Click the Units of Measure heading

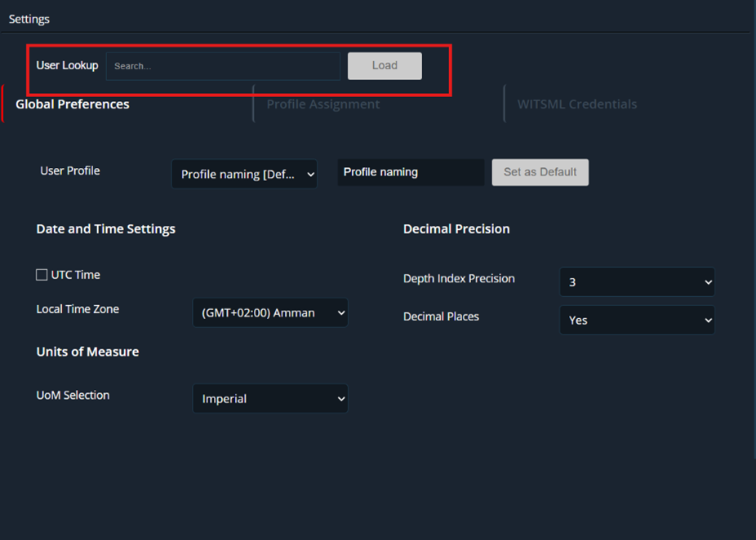point(87,352)
